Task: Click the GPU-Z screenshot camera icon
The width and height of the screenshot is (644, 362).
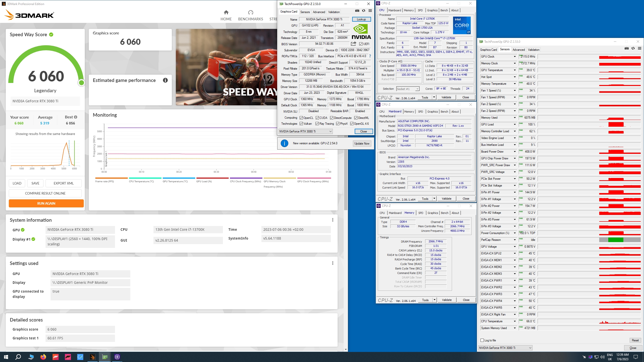Action: coord(357,11)
